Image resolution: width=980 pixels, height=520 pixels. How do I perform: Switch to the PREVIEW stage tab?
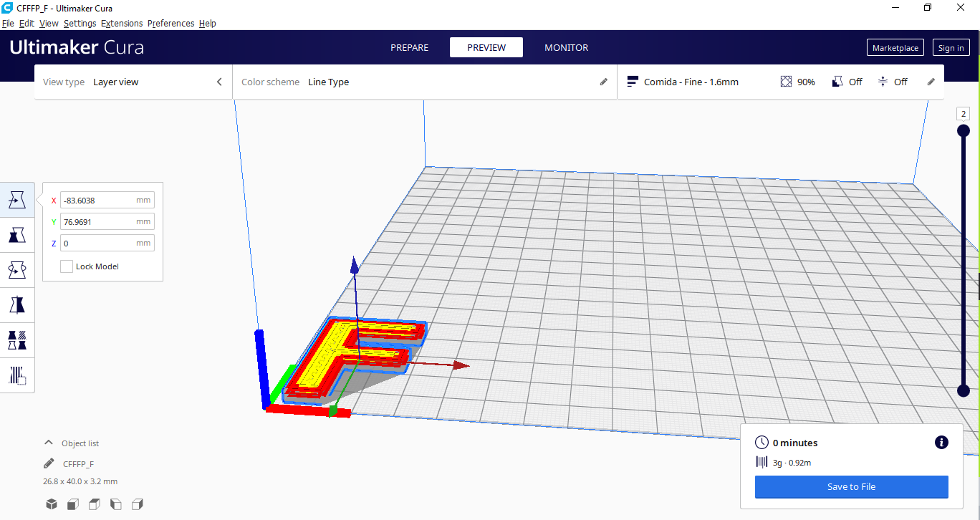(x=486, y=48)
